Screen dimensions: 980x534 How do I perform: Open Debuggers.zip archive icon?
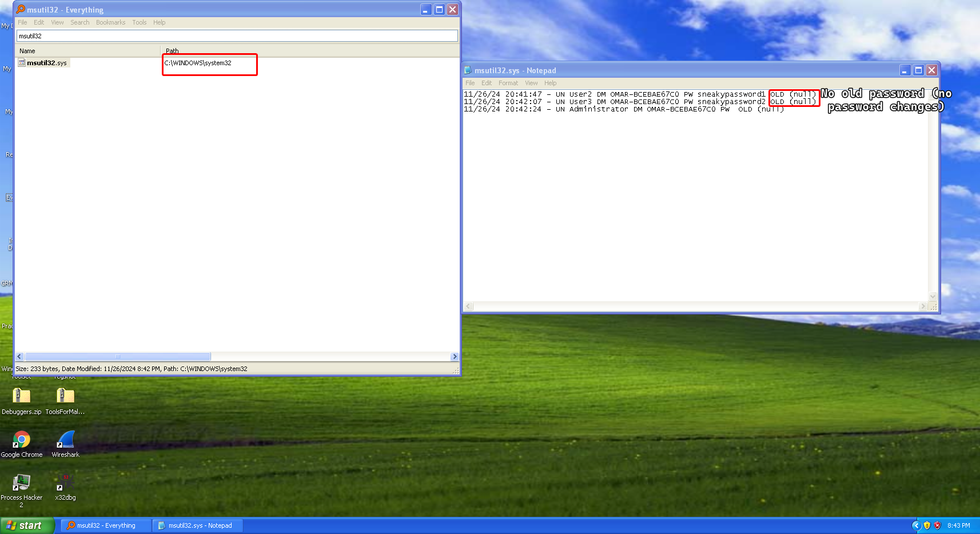coord(21,396)
